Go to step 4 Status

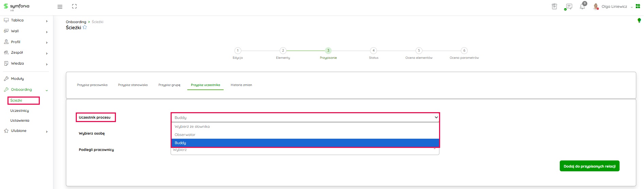click(373, 51)
